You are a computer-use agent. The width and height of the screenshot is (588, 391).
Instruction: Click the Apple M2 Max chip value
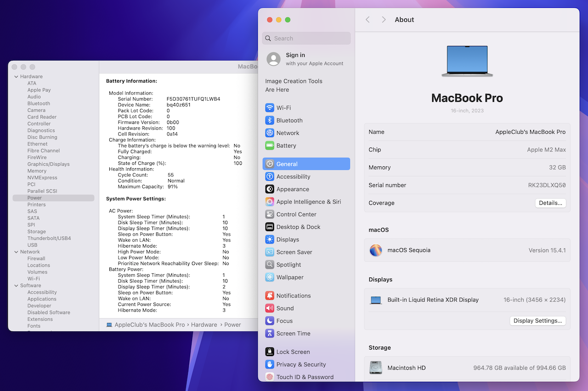coord(546,150)
